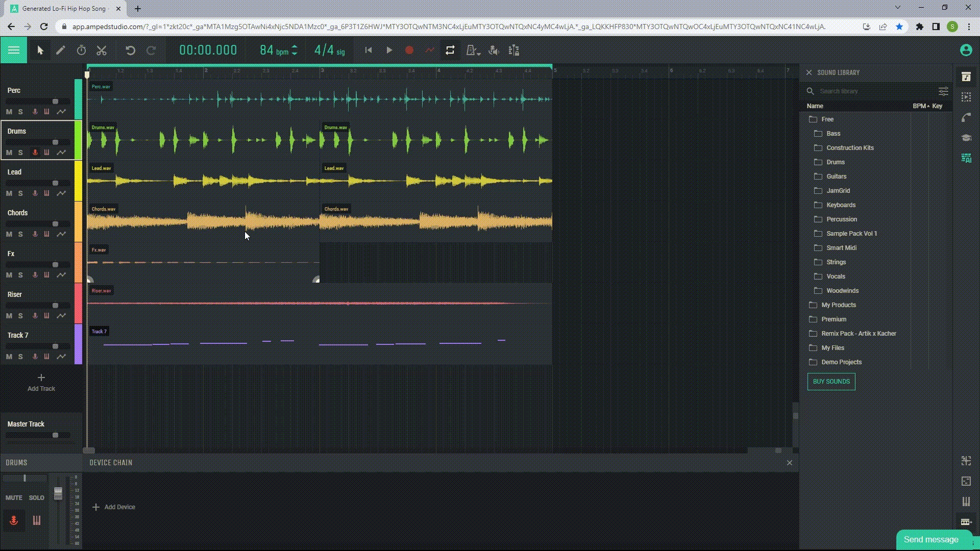This screenshot has width=980, height=551.
Task: Click the Record button to arm recording
Action: [409, 50]
